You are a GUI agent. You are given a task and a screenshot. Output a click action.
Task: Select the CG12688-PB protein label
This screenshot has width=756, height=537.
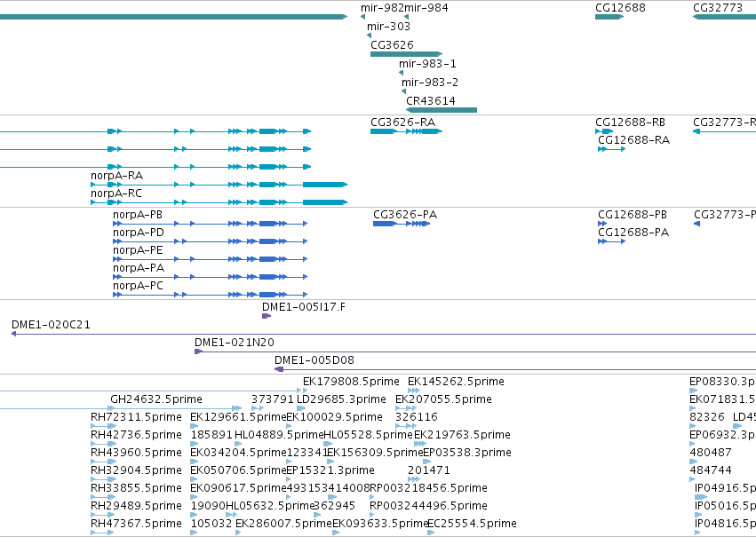633,215
